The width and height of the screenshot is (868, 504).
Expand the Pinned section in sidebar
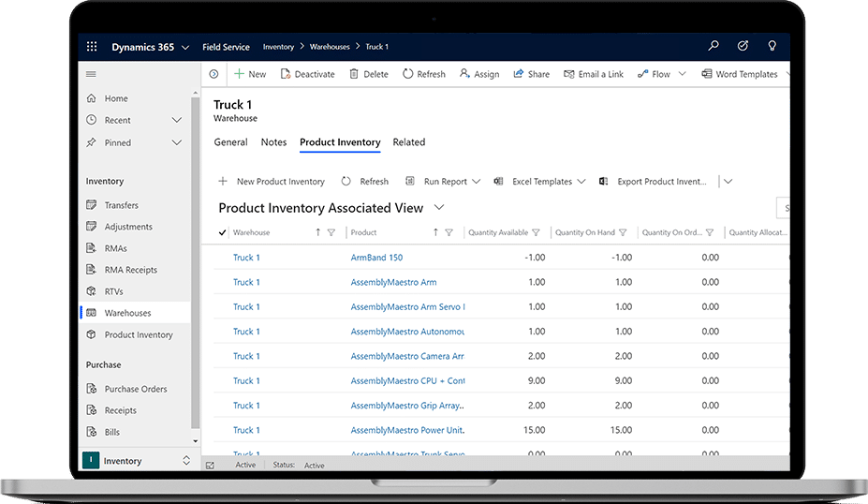pos(176,142)
